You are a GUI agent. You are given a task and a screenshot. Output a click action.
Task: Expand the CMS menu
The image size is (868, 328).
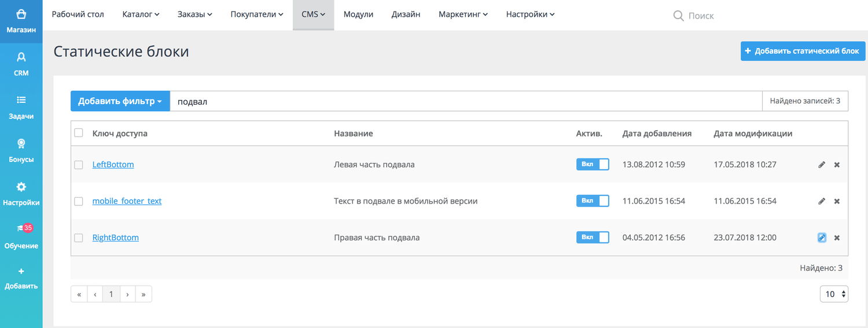(313, 14)
